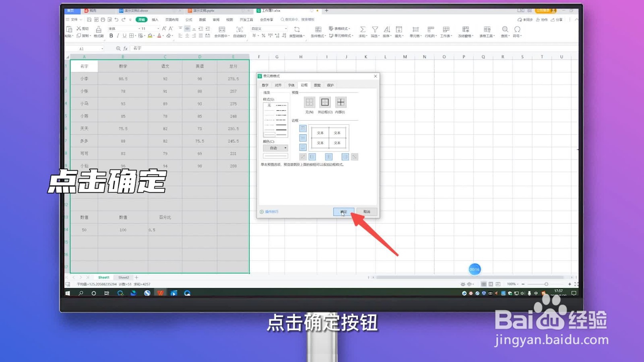Click the 合并居中 merge icon

point(222,32)
